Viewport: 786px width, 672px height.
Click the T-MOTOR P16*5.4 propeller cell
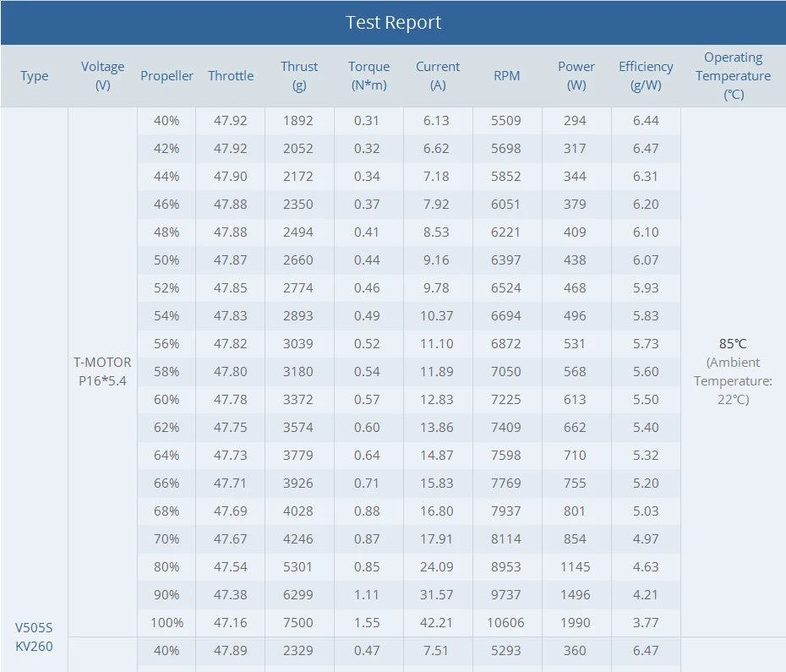tap(102, 372)
